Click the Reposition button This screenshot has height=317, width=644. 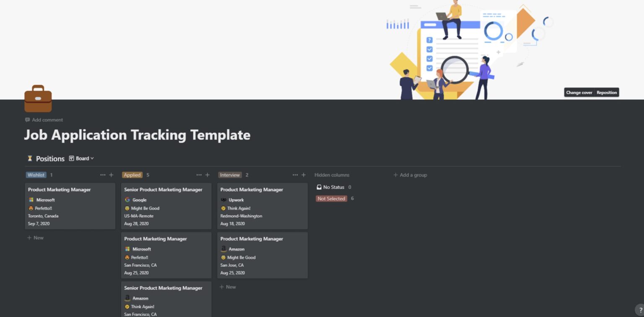click(607, 92)
